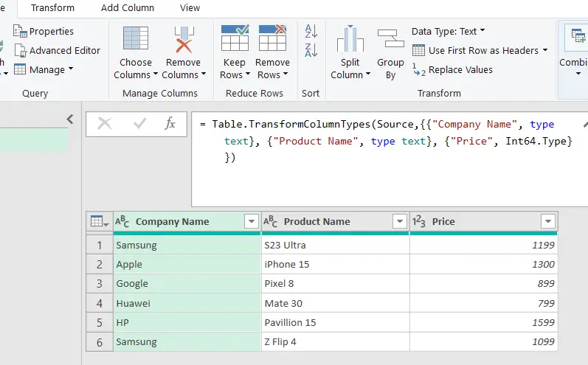
Task: Click the 799 price cell
Action: click(484, 303)
